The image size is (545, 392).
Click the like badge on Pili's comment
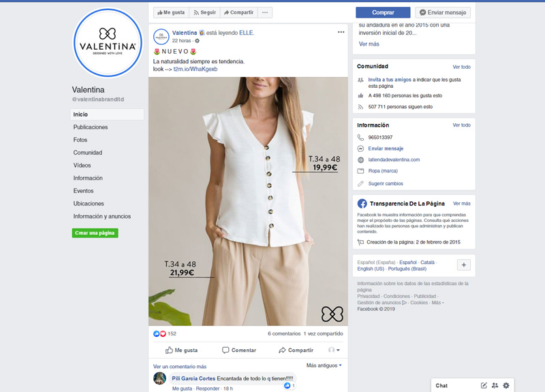[289, 385]
